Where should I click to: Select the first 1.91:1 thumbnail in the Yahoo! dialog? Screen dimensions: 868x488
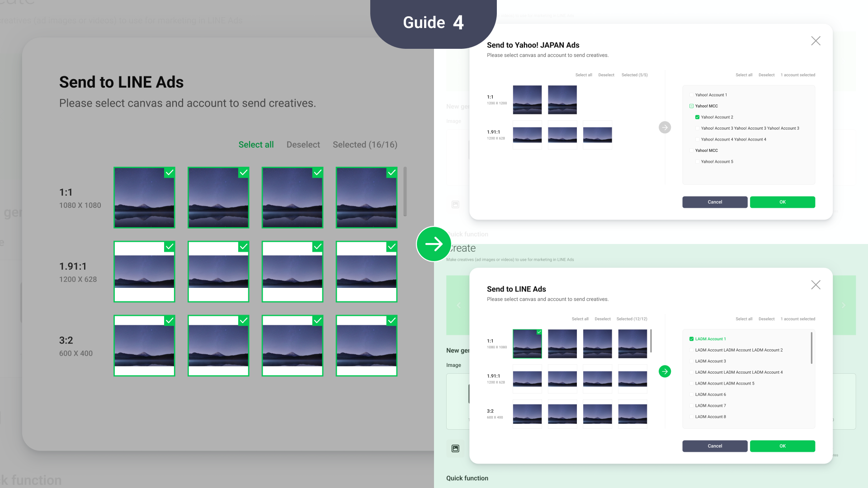pos(527,135)
